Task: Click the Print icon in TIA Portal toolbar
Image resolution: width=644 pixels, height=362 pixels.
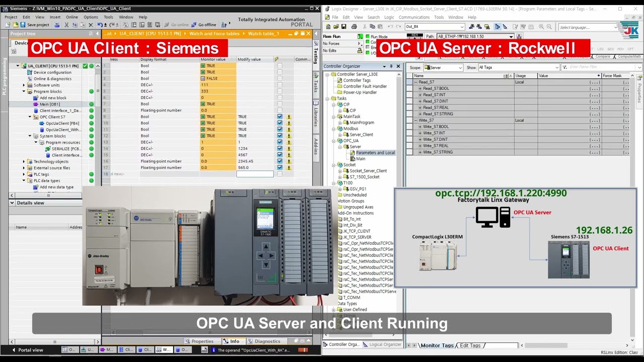Action: [x=57, y=25]
